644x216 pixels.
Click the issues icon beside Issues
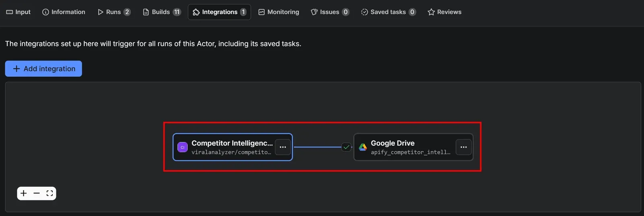314,12
